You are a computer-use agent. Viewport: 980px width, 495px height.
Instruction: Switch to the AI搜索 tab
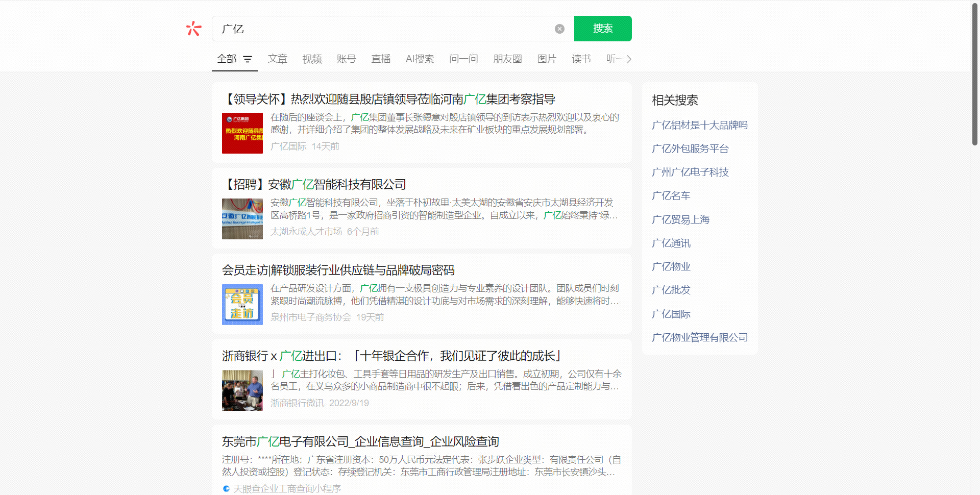tap(420, 59)
